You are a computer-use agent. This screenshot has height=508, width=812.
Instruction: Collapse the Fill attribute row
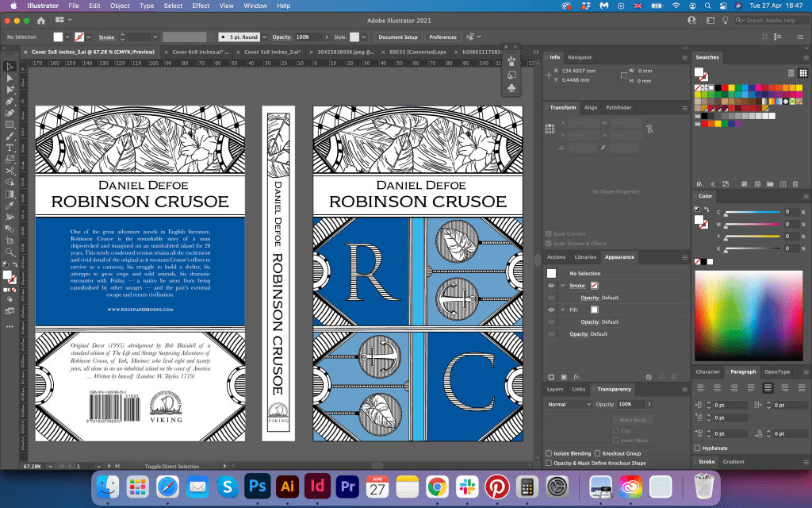[562, 310]
